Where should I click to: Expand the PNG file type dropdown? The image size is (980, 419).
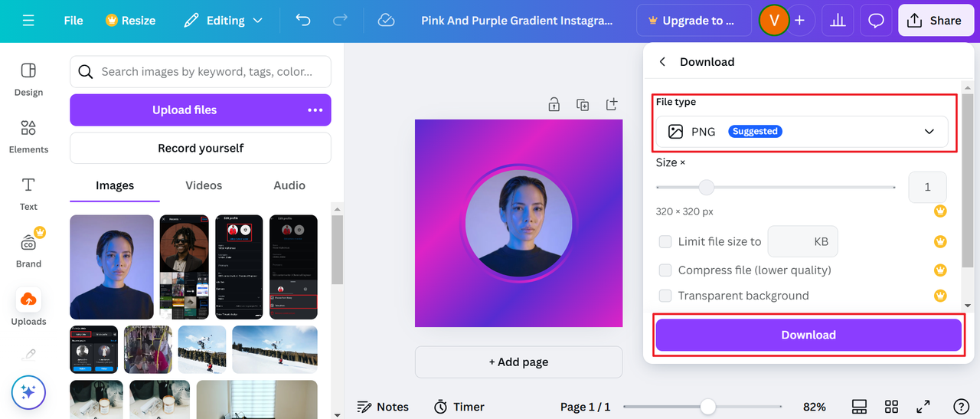coord(802,132)
